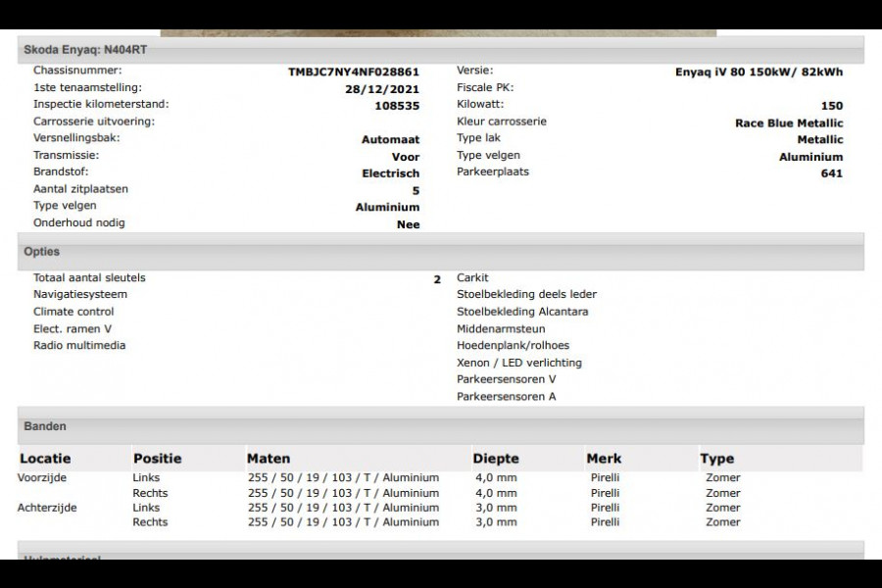
Task: Click the Navigatiesysteem option
Action: pyautogui.click(x=80, y=294)
